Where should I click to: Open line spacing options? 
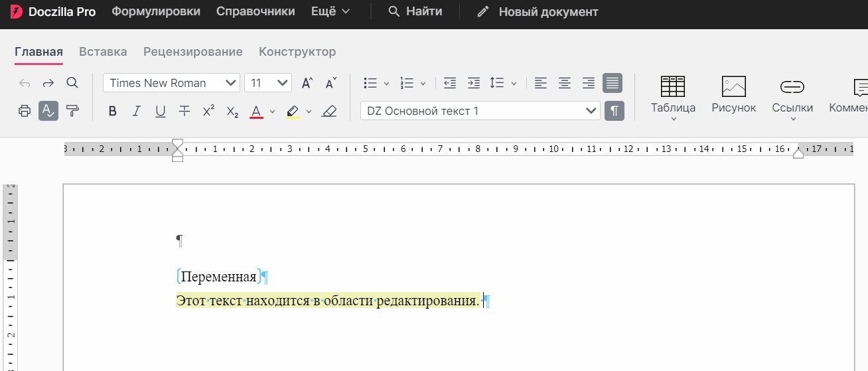(497, 83)
